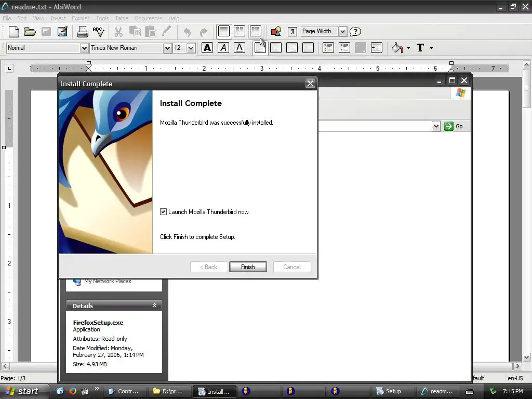
Task: Open the View menu
Action: point(38,18)
